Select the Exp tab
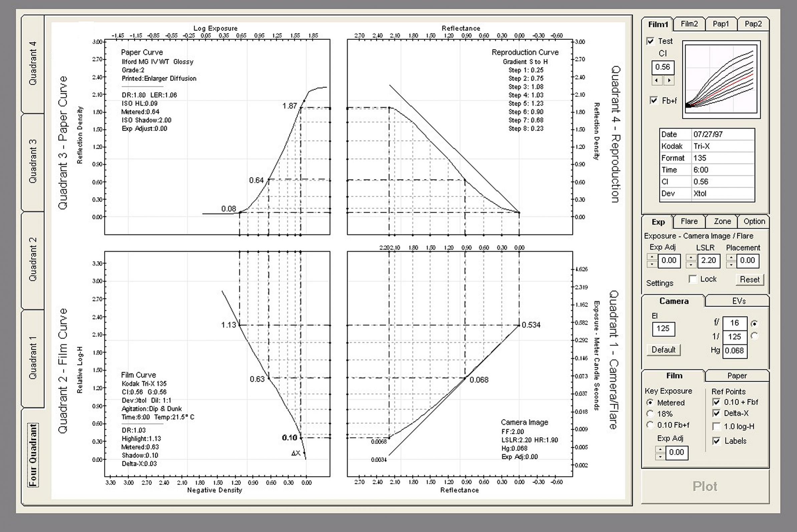The width and height of the screenshot is (797, 532). pos(658,222)
